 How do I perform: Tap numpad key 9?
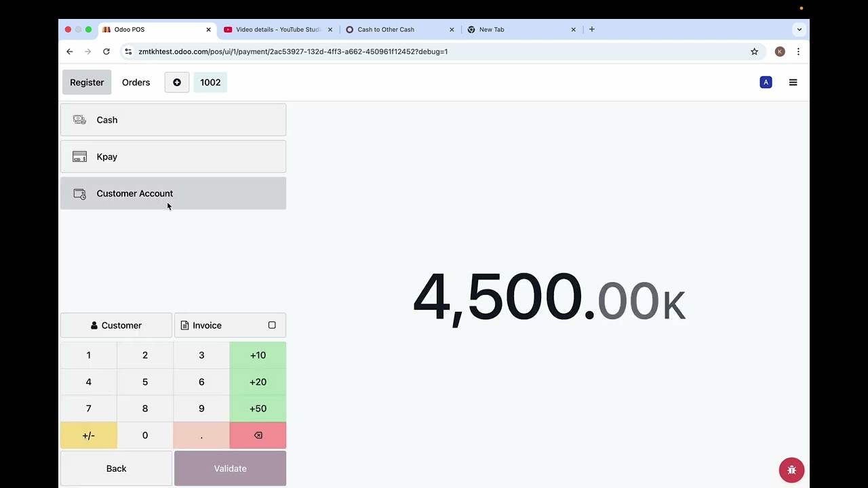(x=201, y=409)
